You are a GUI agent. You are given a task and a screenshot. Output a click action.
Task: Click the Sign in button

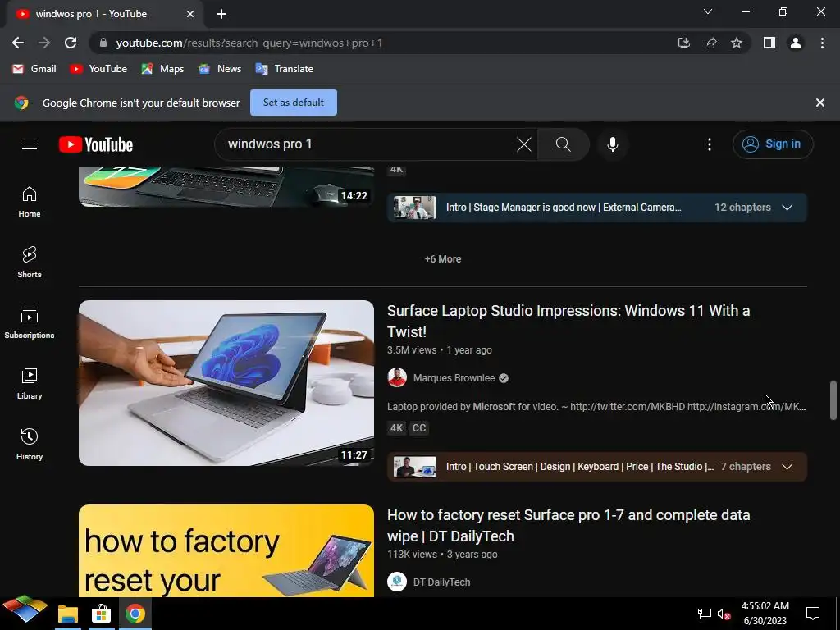(x=773, y=144)
